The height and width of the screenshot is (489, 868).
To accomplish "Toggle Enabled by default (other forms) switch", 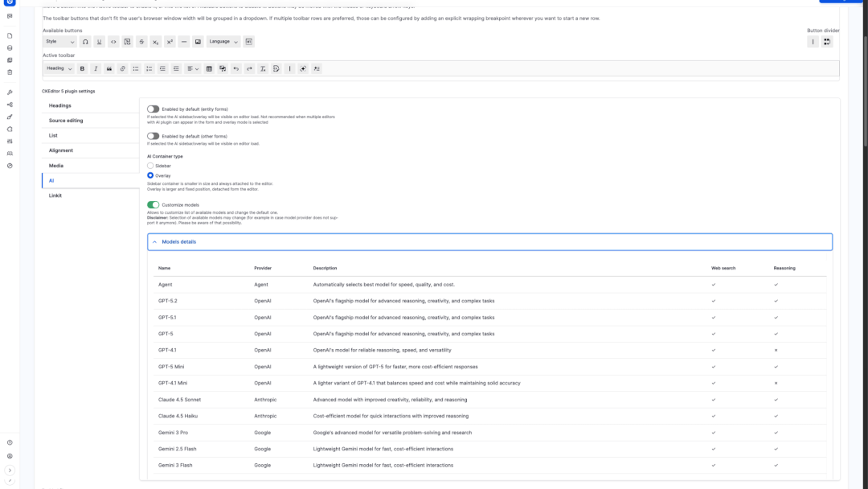I will pyautogui.click(x=154, y=136).
